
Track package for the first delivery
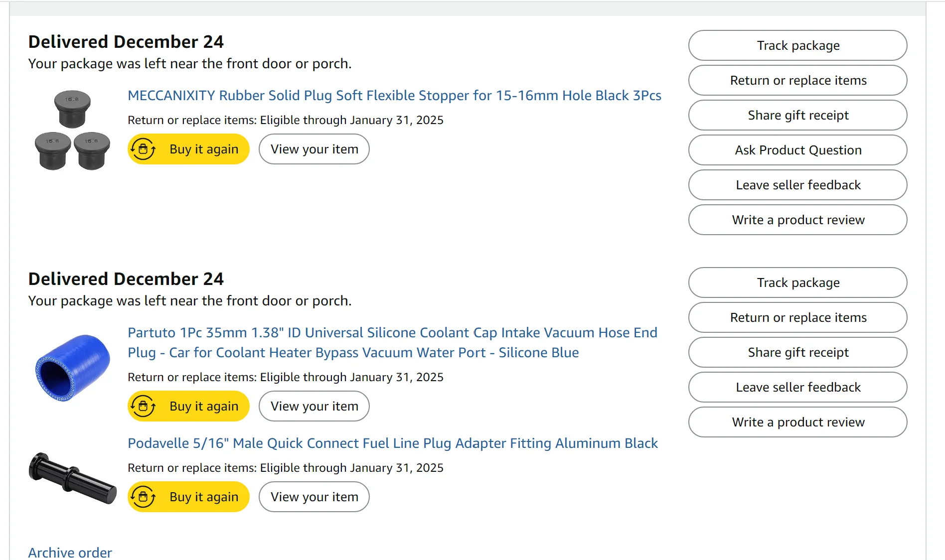(797, 45)
